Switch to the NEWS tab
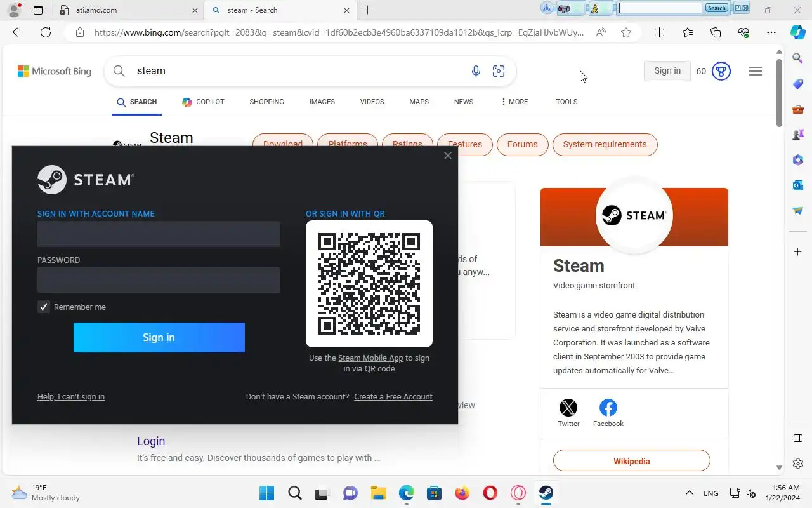Screen dimensions: 812x508 click(464, 102)
